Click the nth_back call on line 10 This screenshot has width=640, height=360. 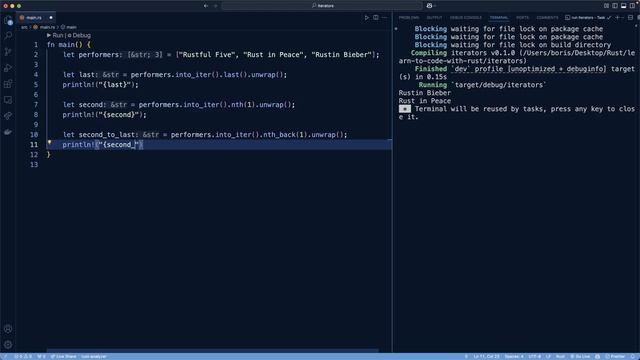(x=279, y=135)
